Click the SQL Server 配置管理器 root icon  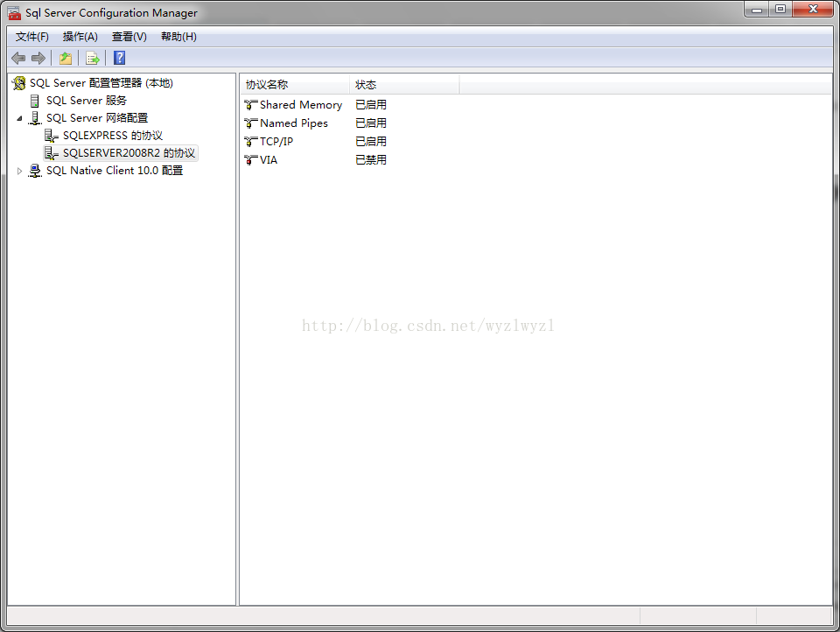tap(18, 83)
